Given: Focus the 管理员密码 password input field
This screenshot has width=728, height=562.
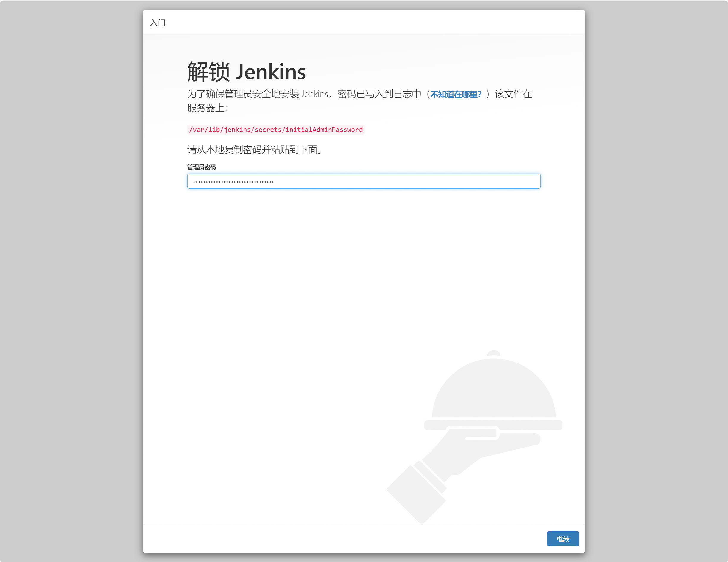Looking at the screenshot, I should pos(363,181).
